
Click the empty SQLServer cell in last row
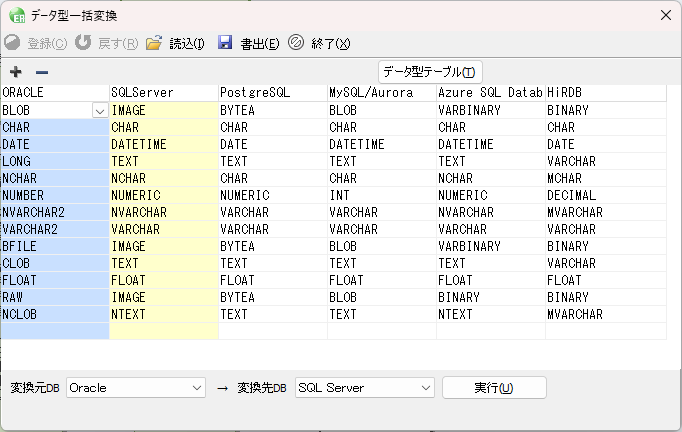(164, 331)
